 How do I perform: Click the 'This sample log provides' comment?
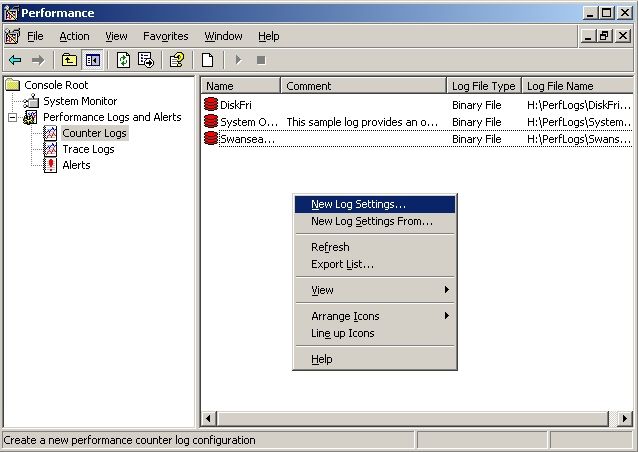(x=362, y=122)
